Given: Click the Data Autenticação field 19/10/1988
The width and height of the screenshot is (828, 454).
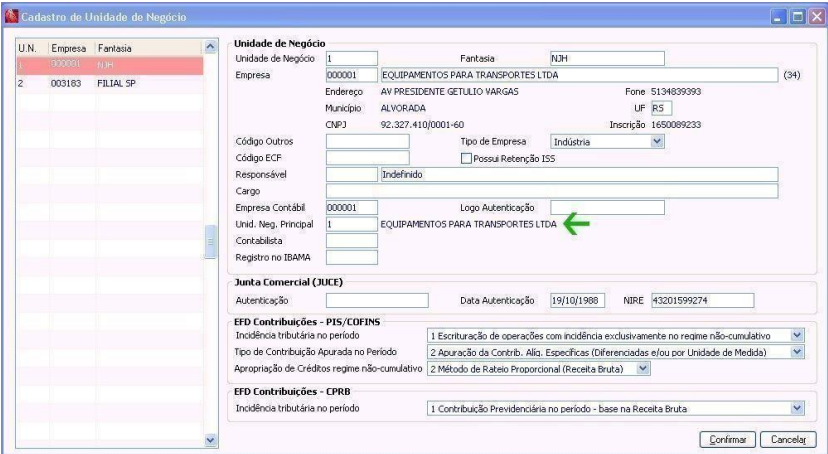Looking at the screenshot, I should tap(577, 300).
